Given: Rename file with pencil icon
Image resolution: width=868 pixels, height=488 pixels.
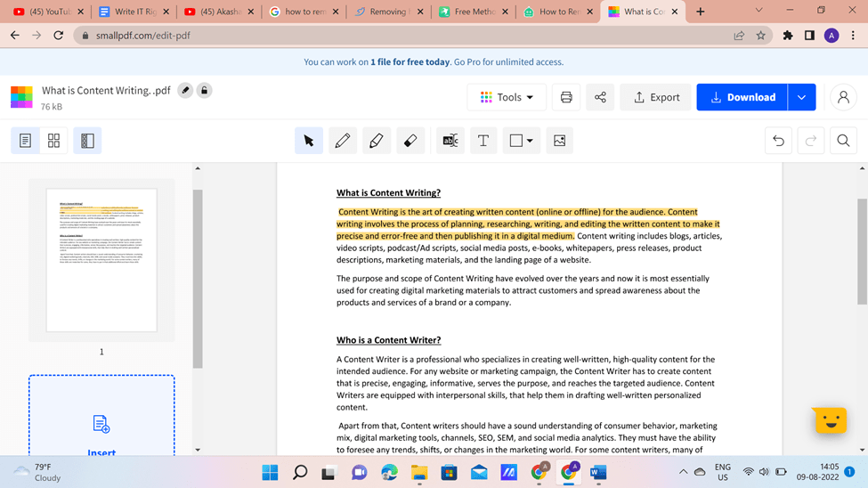Looking at the screenshot, I should click(x=185, y=90).
